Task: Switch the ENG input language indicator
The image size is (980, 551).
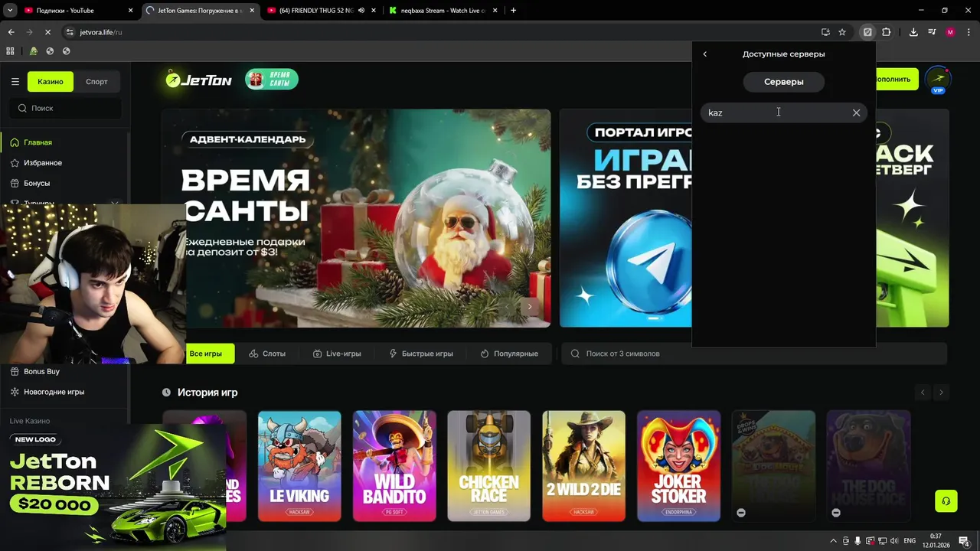Action: coord(910,541)
